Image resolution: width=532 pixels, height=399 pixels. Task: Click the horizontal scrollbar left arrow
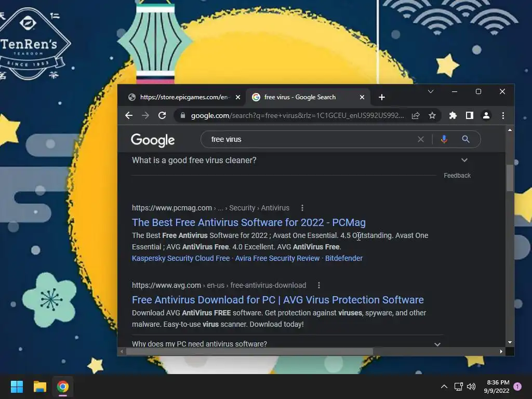(x=122, y=352)
